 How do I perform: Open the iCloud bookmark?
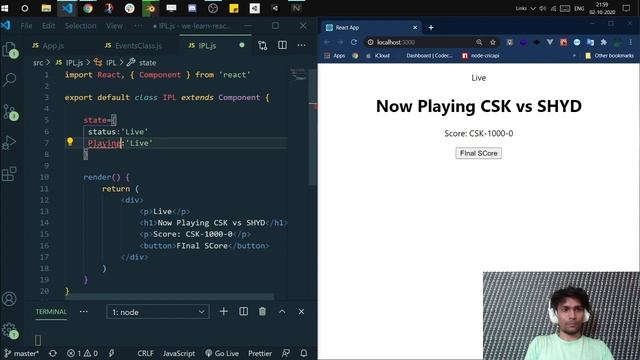point(378,56)
